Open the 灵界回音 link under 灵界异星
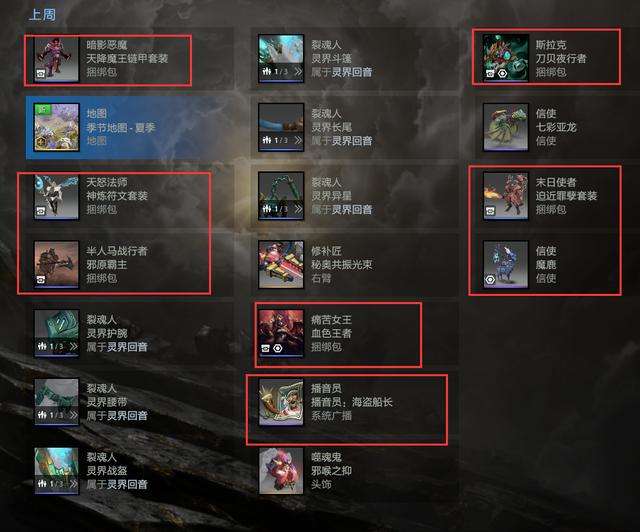The height and width of the screenshot is (532, 640). pyautogui.click(x=351, y=209)
